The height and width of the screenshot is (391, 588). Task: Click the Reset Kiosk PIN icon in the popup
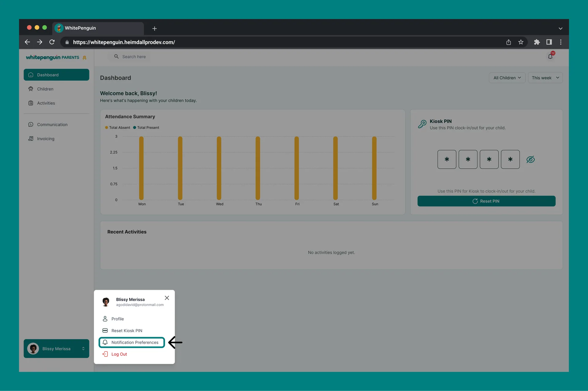(105, 330)
